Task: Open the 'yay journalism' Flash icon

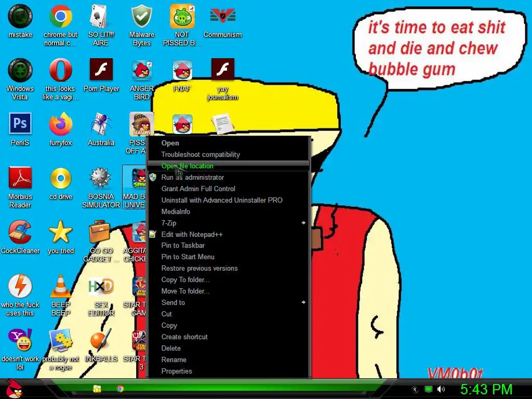Action: tap(222, 79)
